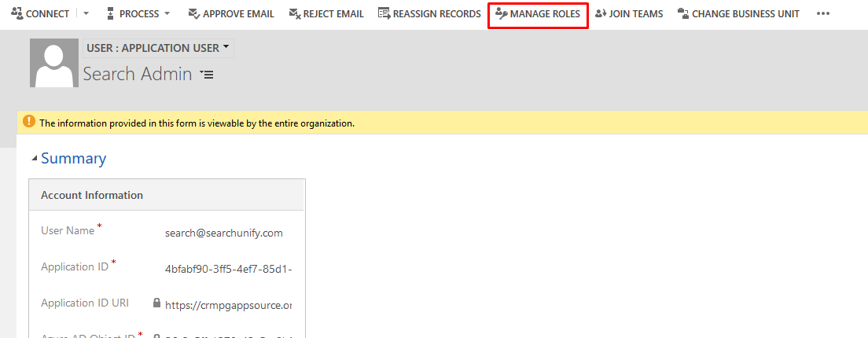
Task: Click the Manage Roles icon
Action: 501,13
